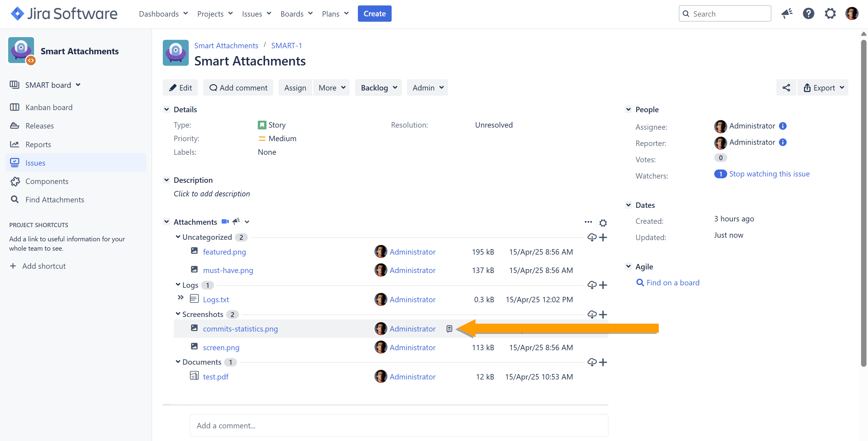Add attachment to Uncategorized category plus icon
Screen dimensions: 868x441
(603, 237)
